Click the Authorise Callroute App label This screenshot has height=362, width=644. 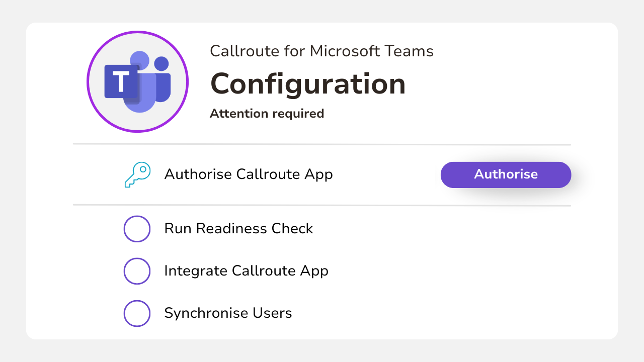[249, 174]
